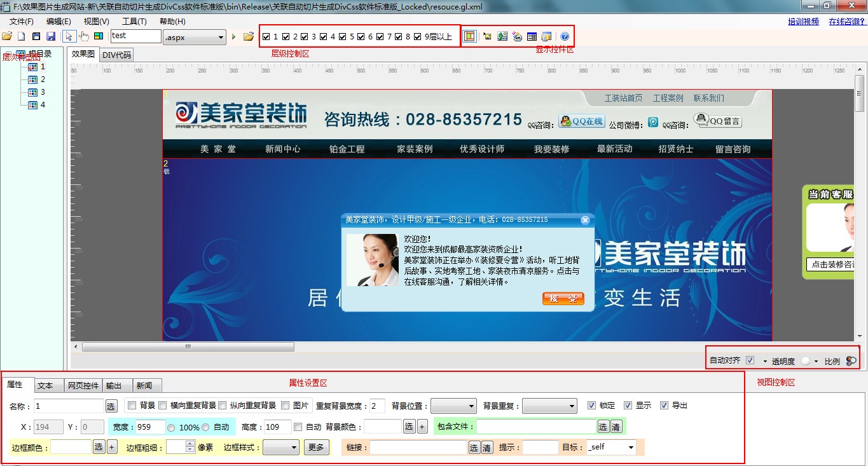
Task: Click the 宽度 input field showing 959
Action: tap(151, 427)
